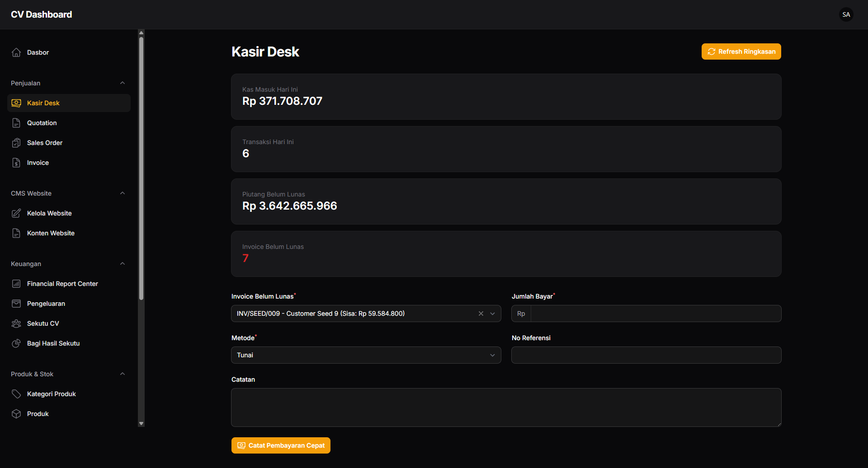Open Bagi Hasil Sekutu page
The height and width of the screenshot is (468, 868).
[53, 343]
